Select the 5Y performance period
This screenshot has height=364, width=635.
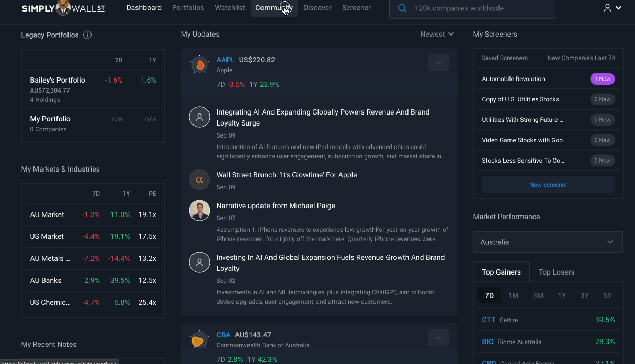pyautogui.click(x=607, y=295)
